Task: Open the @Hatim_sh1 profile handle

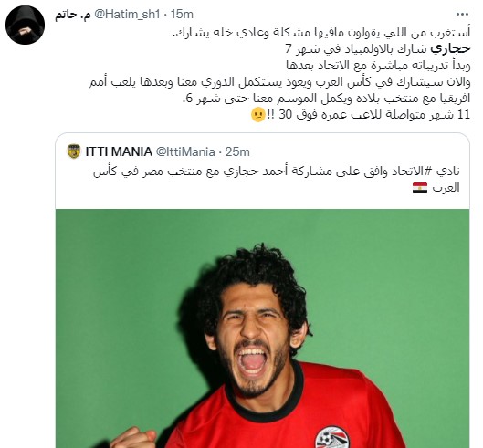Action: 127,15
